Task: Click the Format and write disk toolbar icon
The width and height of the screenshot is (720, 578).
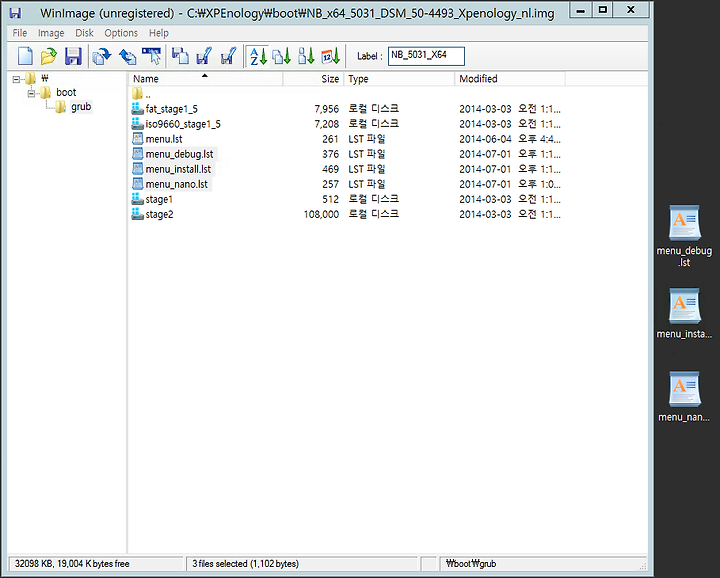Action: pos(228,56)
